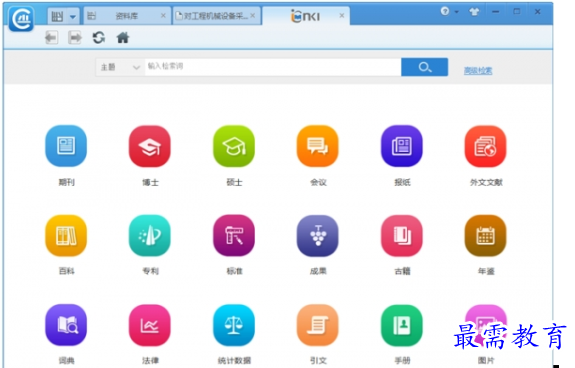Switch to the 对工程机械设备采... tab
This screenshot has height=368, width=575.
(x=215, y=16)
